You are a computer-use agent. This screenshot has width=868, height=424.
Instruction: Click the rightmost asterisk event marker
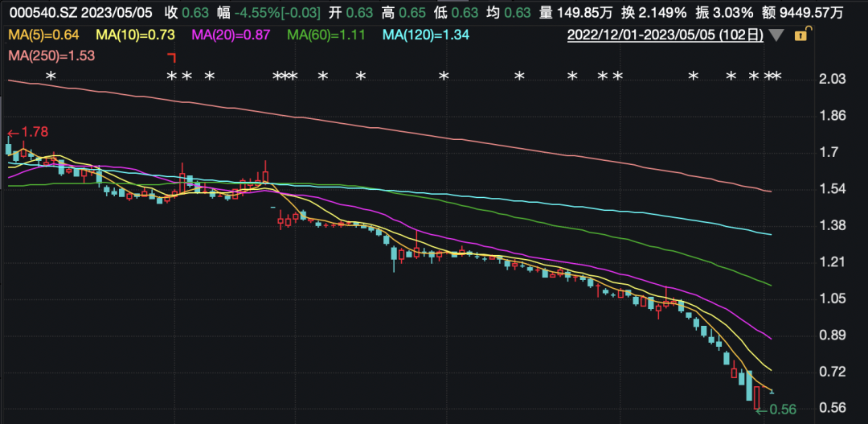click(777, 76)
